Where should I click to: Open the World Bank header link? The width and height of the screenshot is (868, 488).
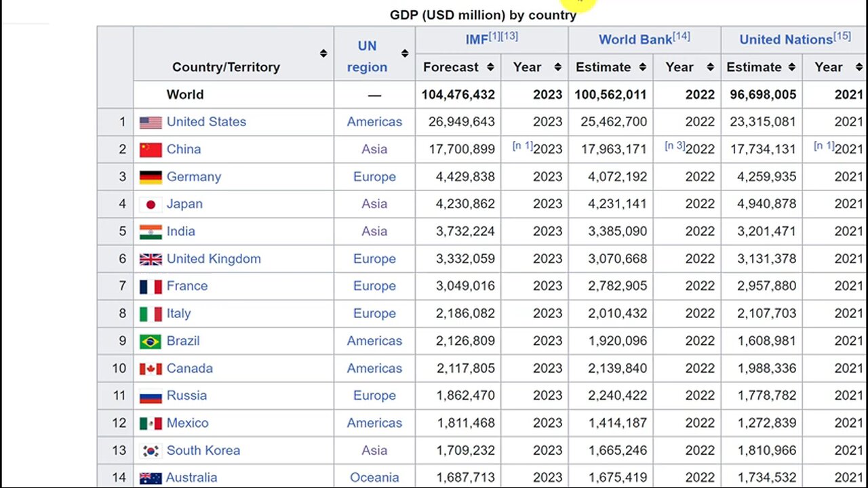(x=635, y=40)
